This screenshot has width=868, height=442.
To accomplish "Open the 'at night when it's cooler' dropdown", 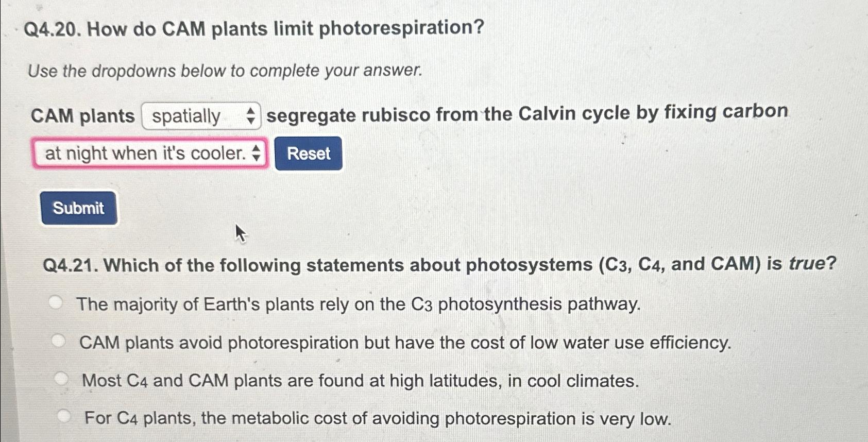I will [149, 153].
